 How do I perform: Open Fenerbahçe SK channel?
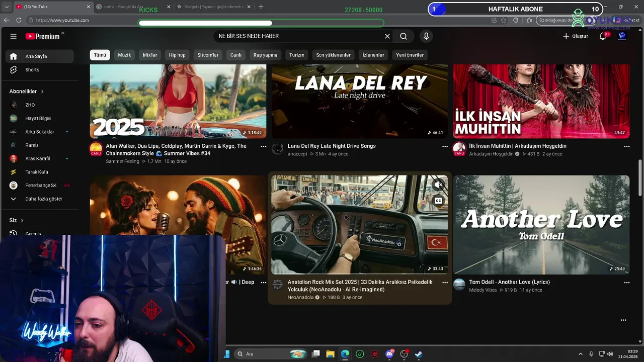pyautogui.click(x=40, y=186)
